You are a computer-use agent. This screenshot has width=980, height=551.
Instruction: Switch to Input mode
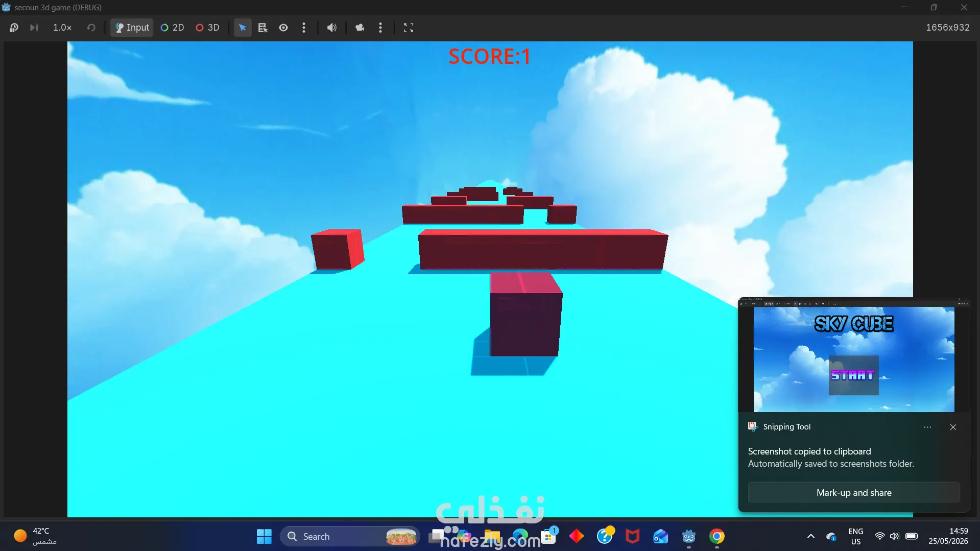[x=132, y=28]
